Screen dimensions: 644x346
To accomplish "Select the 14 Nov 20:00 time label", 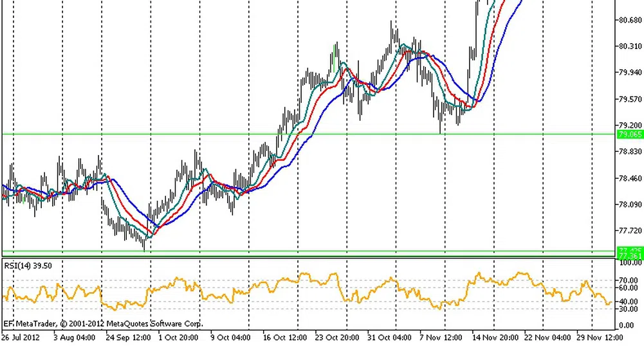I will coord(494,336).
